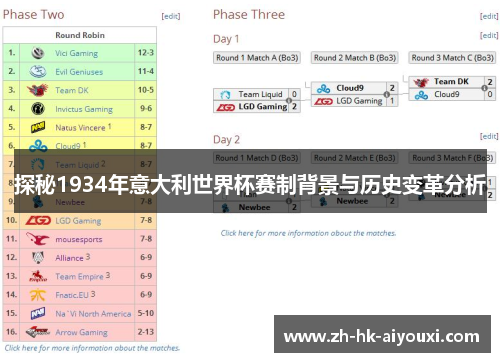Click the 11-4 record for Evil Geniuses
The width and height of the screenshot is (500, 362).
tap(146, 71)
